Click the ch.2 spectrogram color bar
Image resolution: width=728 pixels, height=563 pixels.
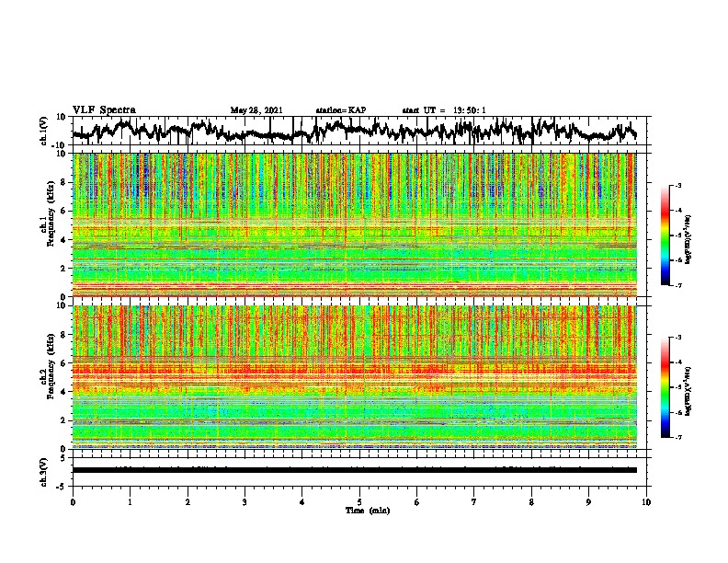(x=665, y=387)
